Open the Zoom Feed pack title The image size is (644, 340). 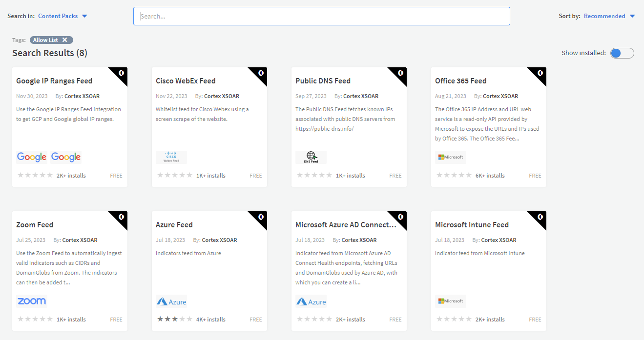tap(35, 225)
